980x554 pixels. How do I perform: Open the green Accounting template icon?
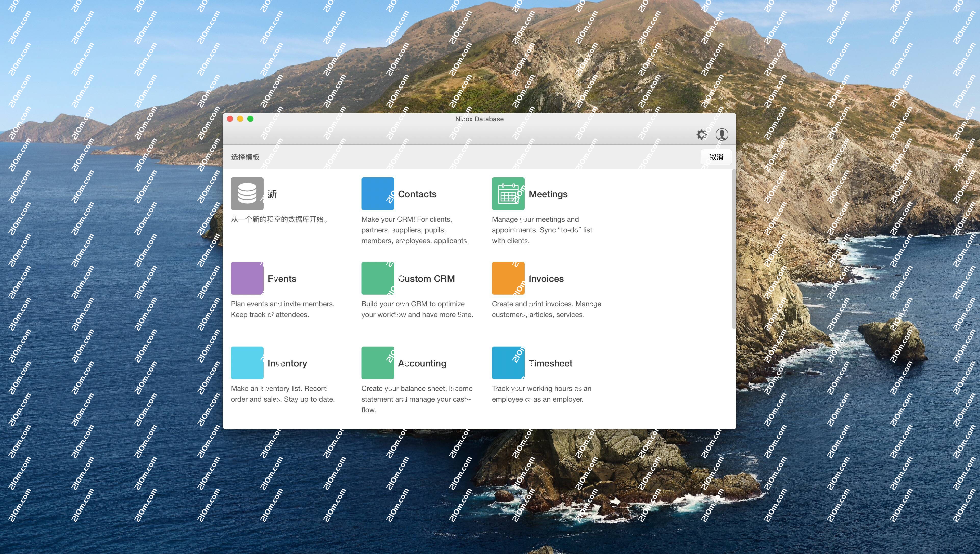click(378, 363)
